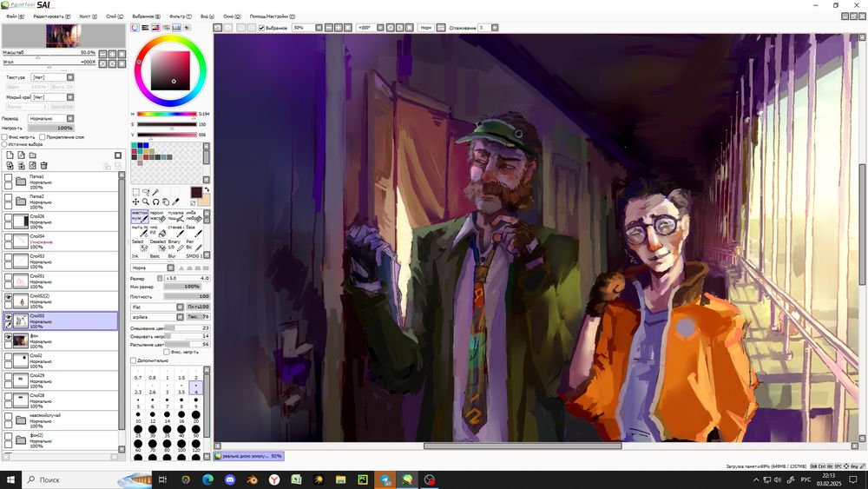Toggle the Выбранное checkbox in toolbar
868x489 pixels.
click(262, 28)
